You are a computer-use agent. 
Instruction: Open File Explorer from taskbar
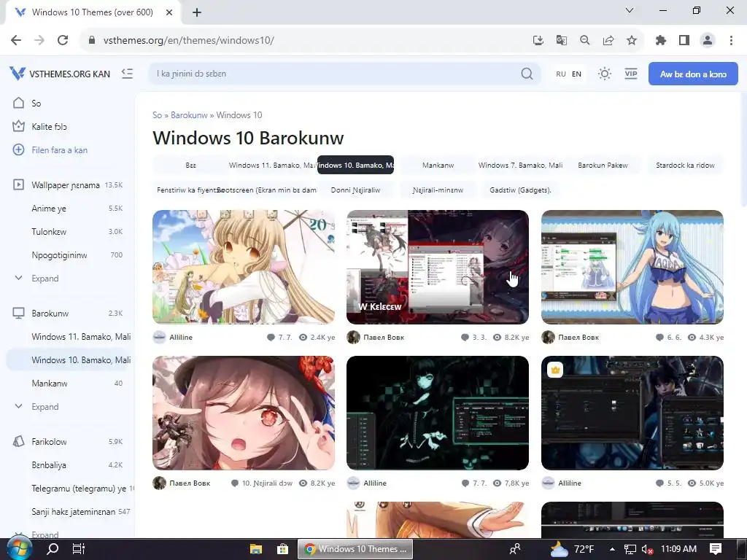click(x=256, y=548)
